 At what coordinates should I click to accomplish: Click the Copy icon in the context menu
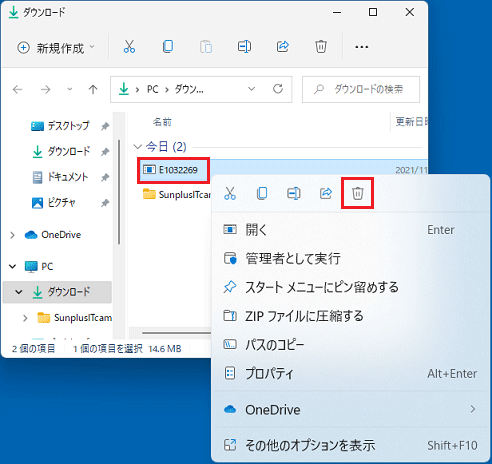click(262, 193)
